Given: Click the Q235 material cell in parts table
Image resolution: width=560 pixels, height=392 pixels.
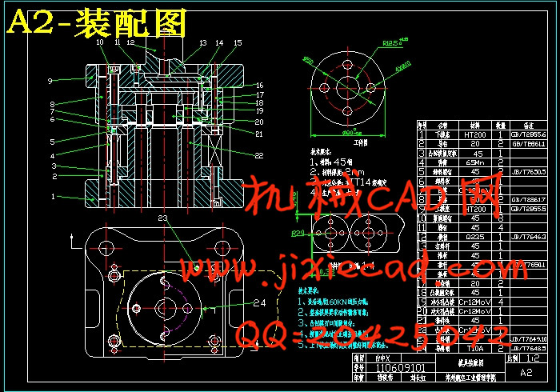Looking at the screenshot, I should (474, 238).
